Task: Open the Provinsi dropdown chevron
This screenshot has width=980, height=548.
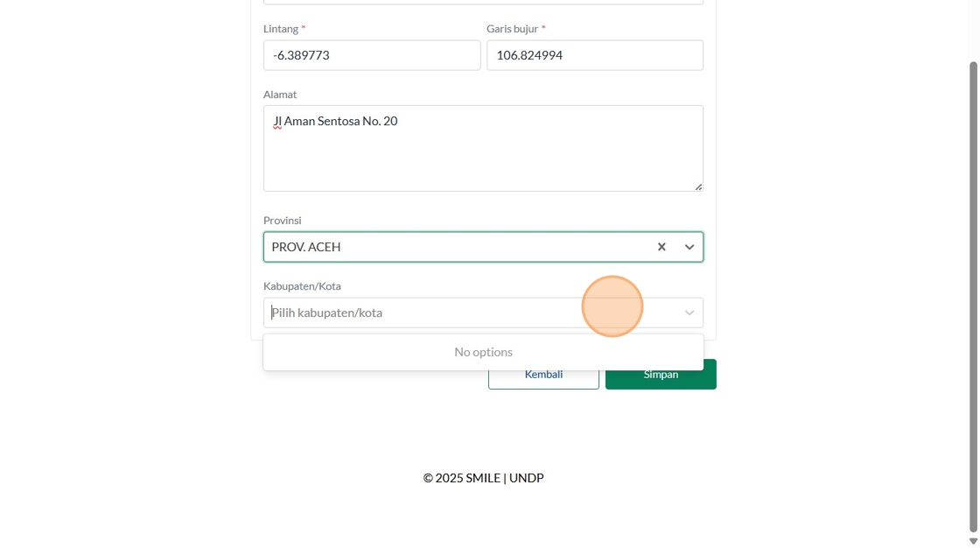Action: point(689,247)
